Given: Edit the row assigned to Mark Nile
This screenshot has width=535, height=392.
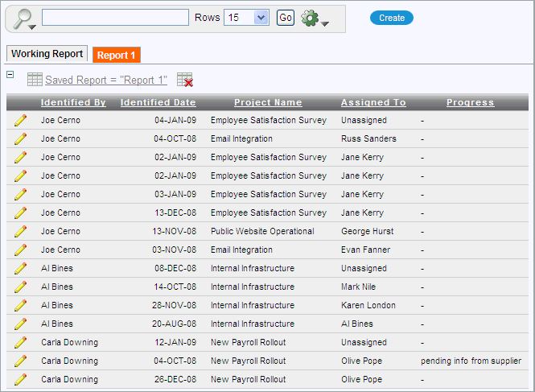Looking at the screenshot, I should 20,287.
